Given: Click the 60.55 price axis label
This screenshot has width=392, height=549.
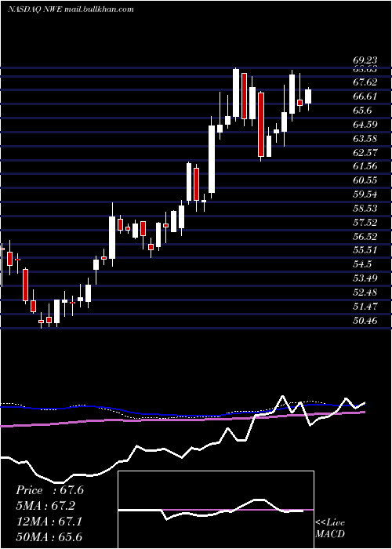Looking at the screenshot, I should (365, 180).
